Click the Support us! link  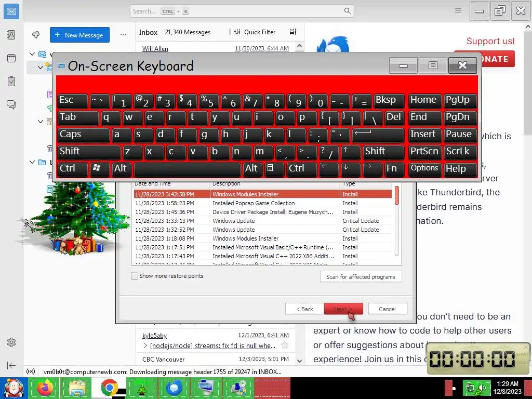pos(490,41)
